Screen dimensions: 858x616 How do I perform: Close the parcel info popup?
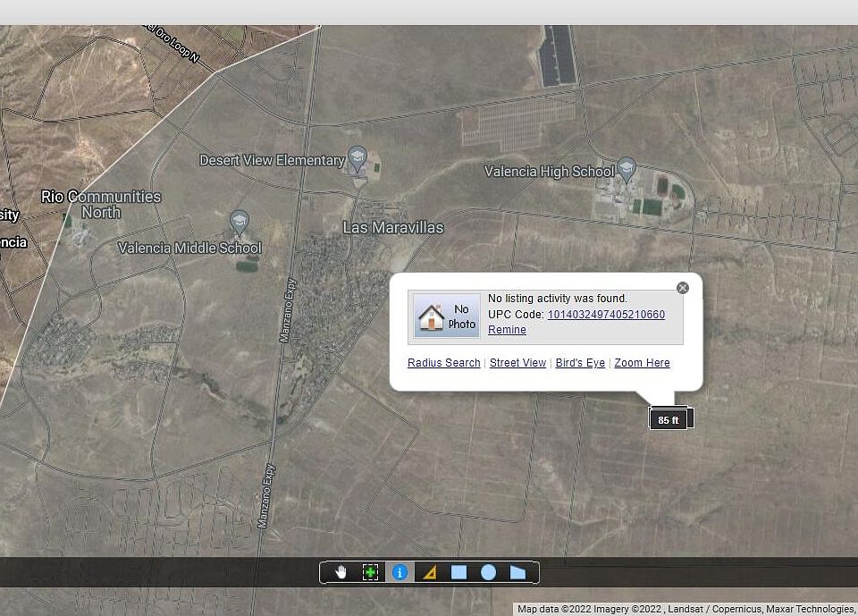[x=682, y=288]
